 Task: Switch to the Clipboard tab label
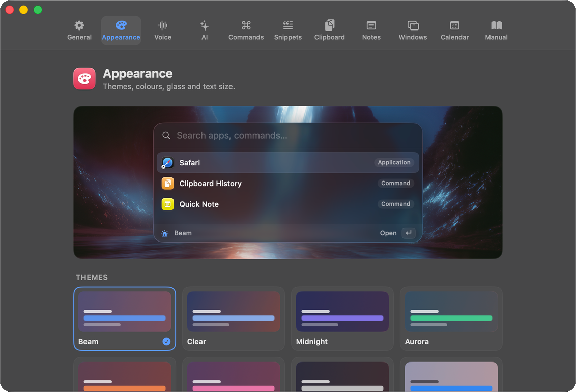point(330,37)
